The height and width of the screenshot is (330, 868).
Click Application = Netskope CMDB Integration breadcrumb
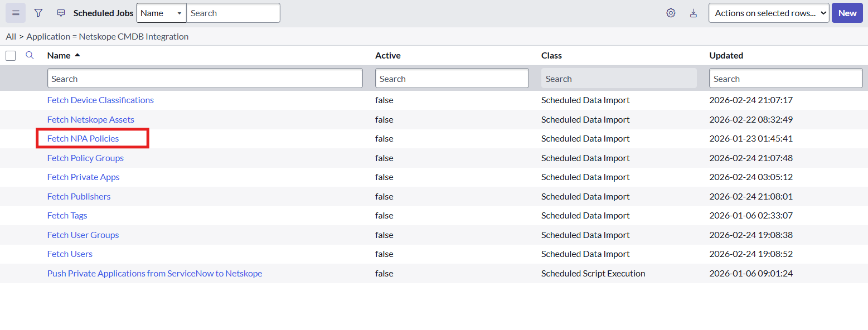pos(108,36)
